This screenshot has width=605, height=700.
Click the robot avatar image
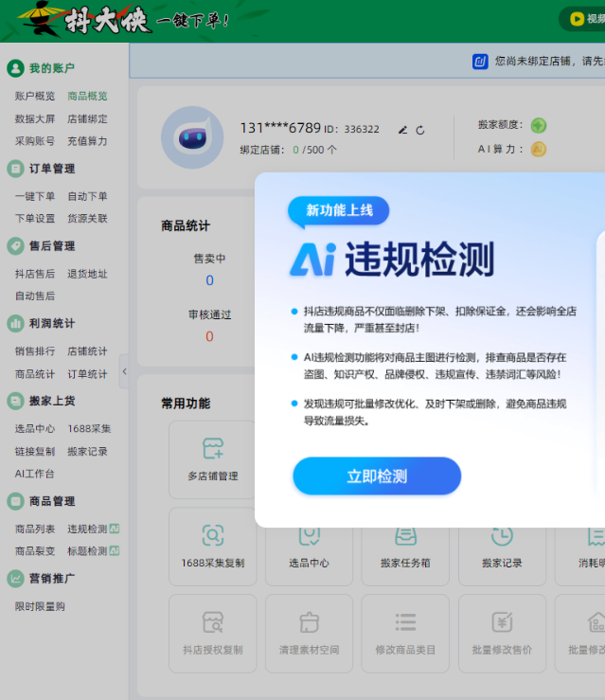click(192, 137)
